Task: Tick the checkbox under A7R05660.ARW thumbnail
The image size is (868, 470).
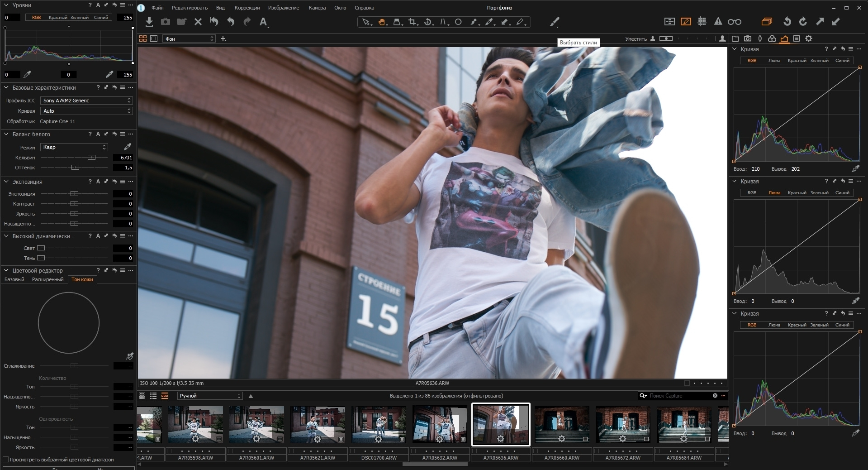Action: point(536,451)
